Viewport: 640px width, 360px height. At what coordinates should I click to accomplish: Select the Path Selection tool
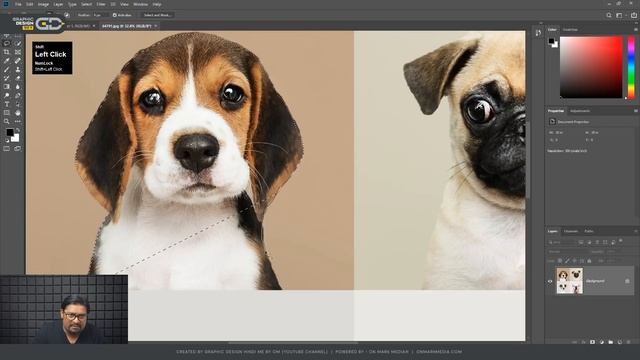[18, 104]
